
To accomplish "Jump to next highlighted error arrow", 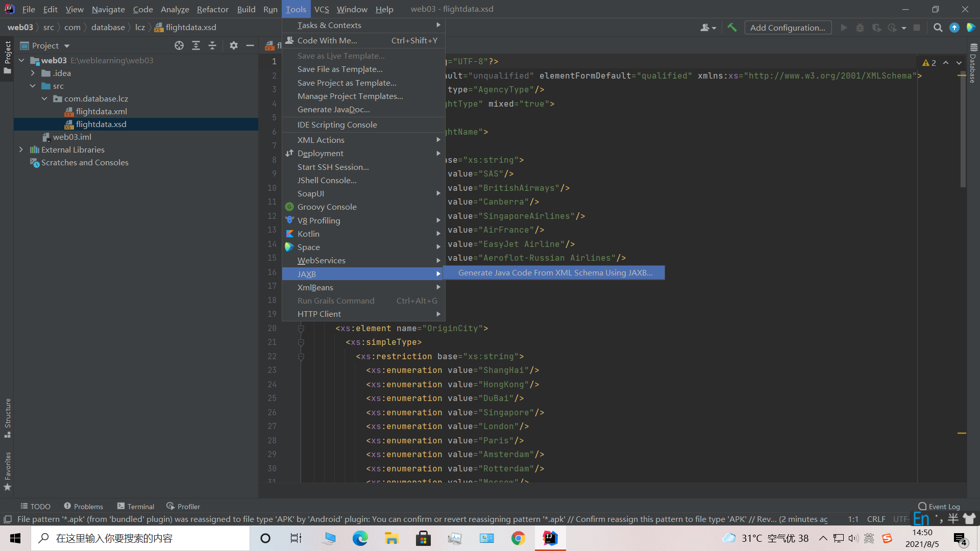I will 959,63.
